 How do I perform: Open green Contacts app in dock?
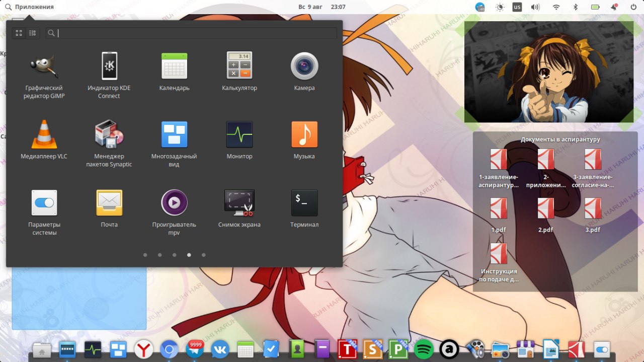coord(297,349)
